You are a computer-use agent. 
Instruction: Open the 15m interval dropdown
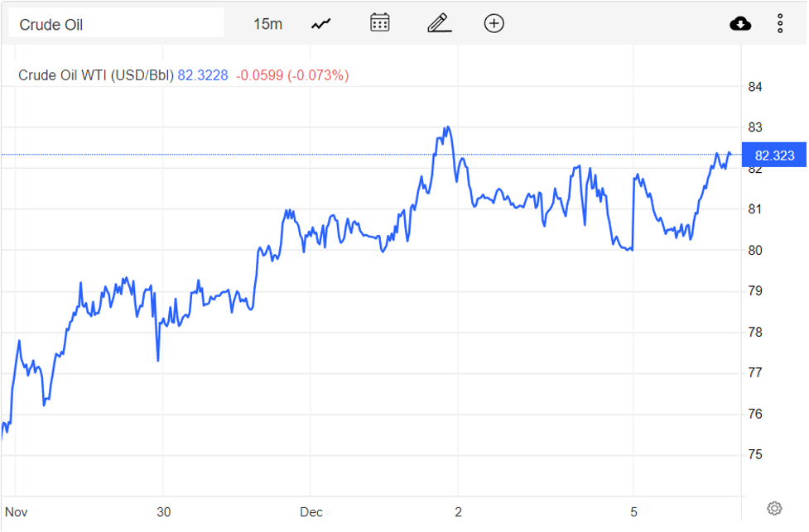[267, 24]
